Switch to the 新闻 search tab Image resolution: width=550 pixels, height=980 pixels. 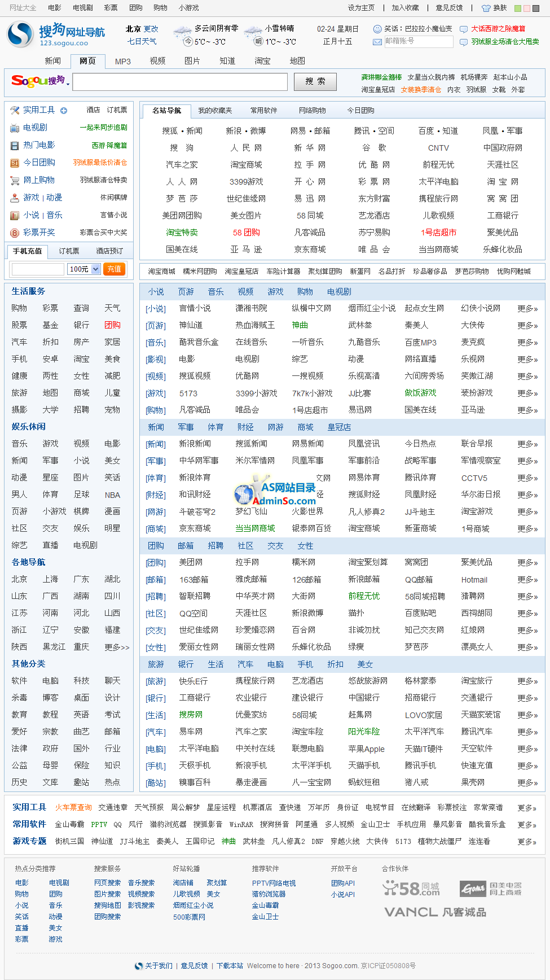tap(53, 61)
